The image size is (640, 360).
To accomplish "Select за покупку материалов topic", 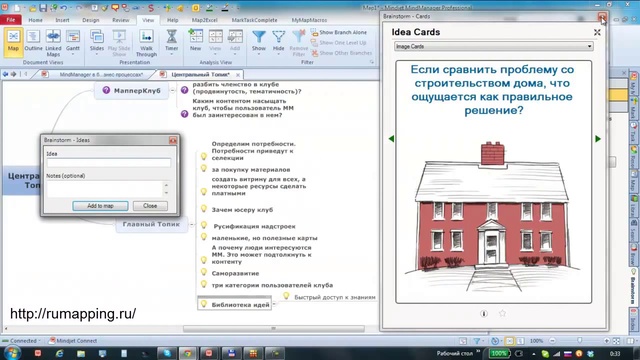I will 251,170.
